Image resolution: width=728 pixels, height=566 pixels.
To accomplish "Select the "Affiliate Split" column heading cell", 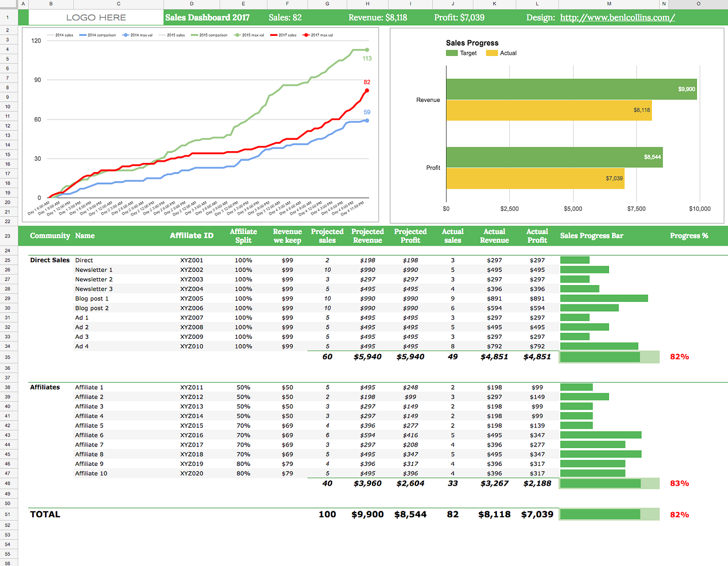I will [243, 236].
